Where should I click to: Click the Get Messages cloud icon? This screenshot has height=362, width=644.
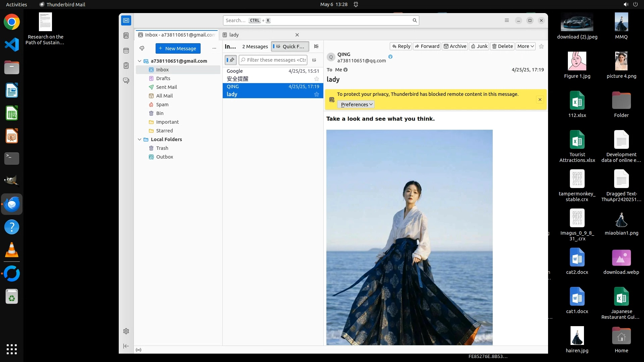pos(142,48)
